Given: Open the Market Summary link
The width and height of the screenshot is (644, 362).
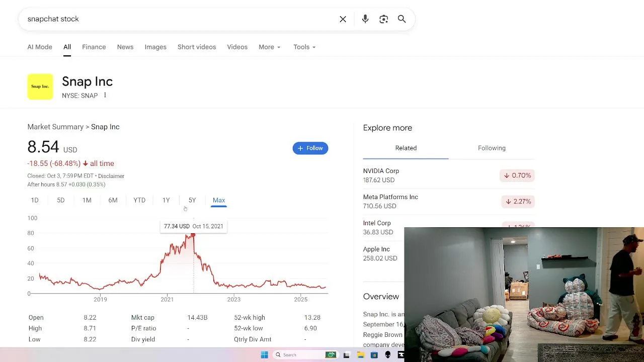Looking at the screenshot, I should click(55, 127).
